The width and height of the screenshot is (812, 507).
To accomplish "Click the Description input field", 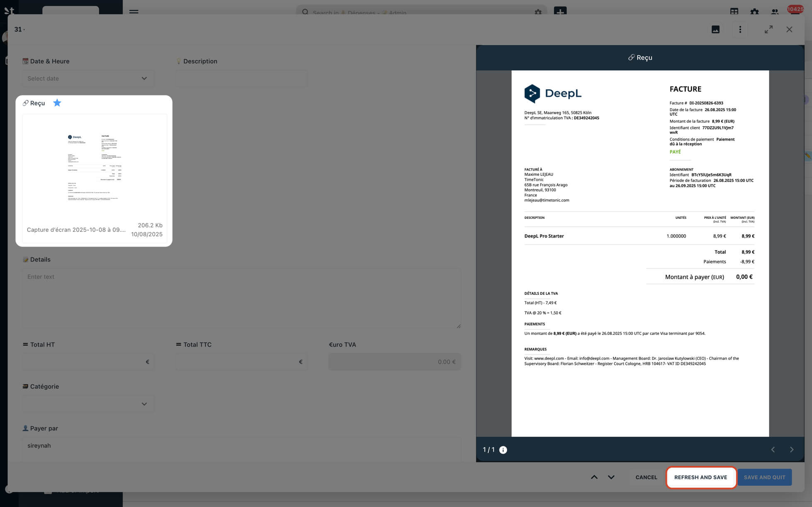I will [x=241, y=78].
